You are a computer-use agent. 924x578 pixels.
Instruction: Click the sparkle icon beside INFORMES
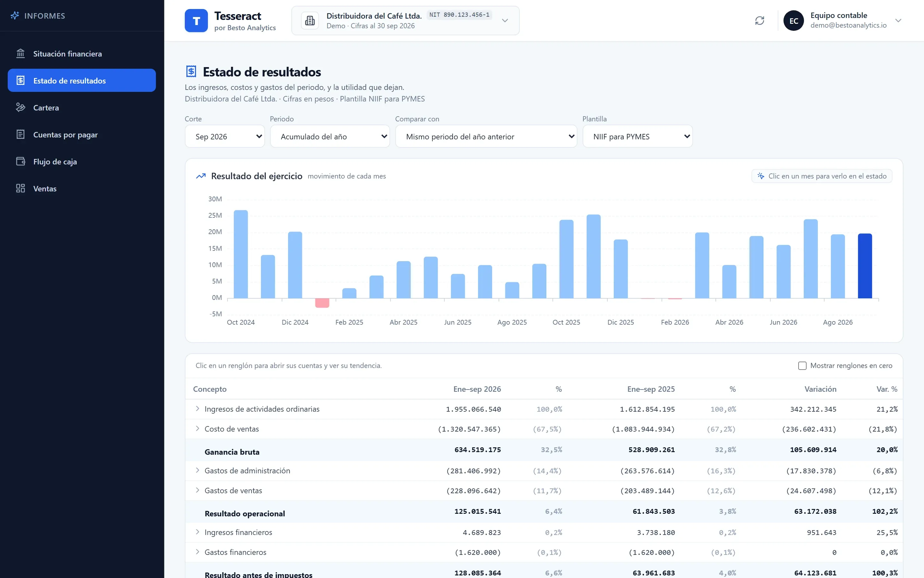pyautogui.click(x=15, y=16)
